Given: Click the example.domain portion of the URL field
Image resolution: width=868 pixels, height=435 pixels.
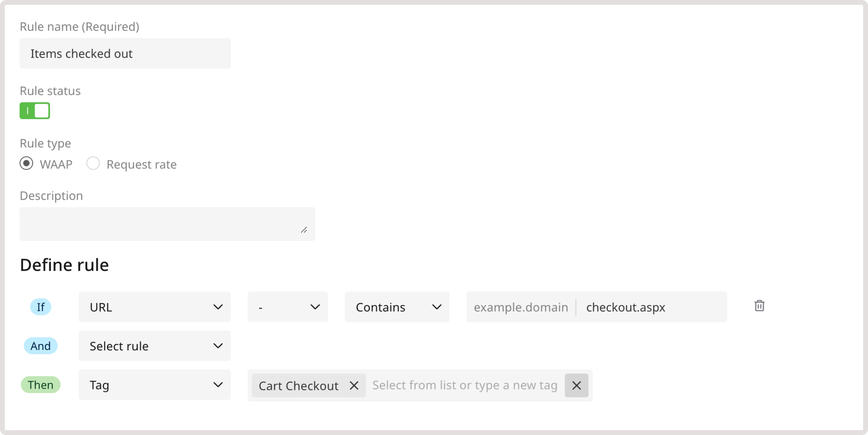Looking at the screenshot, I should [x=521, y=307].
